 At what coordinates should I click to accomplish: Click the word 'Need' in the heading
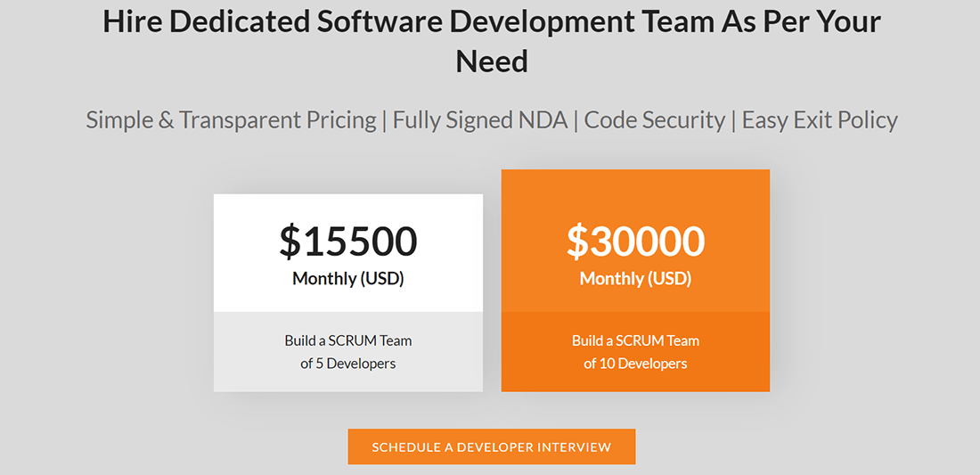pyautogui.click(x=491, y=61)
